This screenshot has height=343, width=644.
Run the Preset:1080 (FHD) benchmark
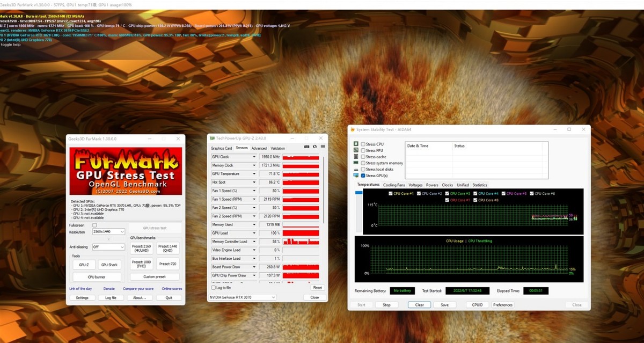coord(141,264)
